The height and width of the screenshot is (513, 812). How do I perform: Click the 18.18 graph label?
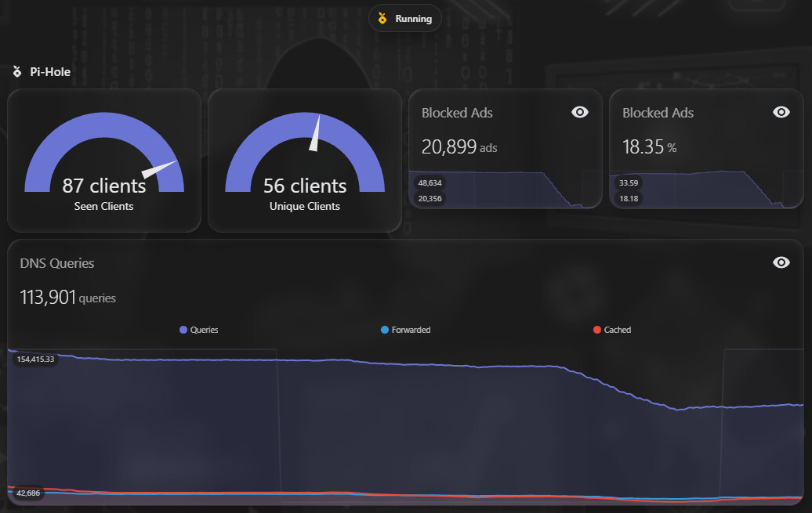(629, 198)
